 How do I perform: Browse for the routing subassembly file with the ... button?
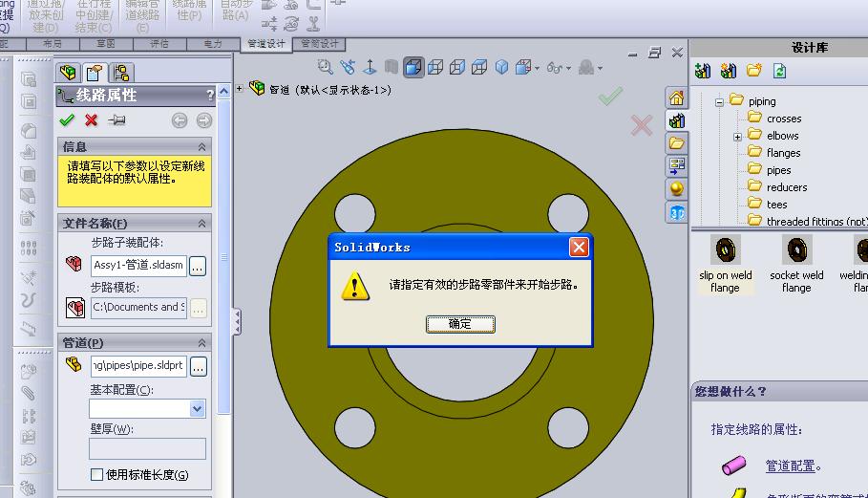[x=198, y=267]
